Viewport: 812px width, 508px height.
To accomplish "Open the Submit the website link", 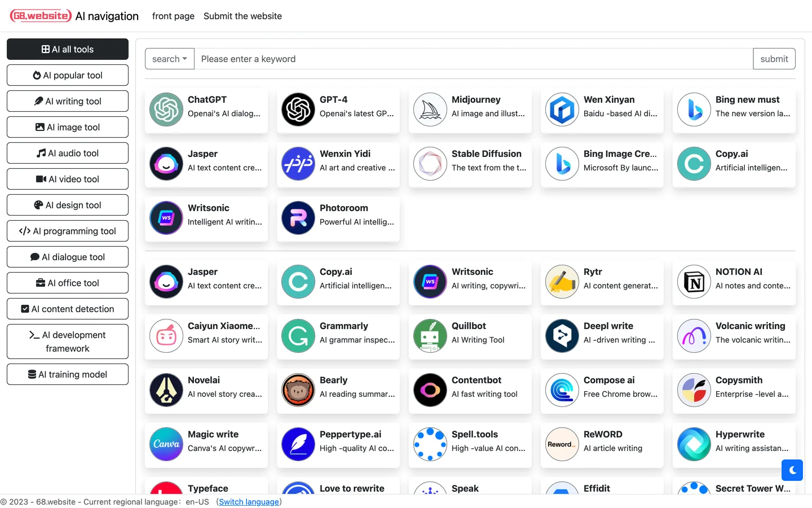I will pos(242,16).
